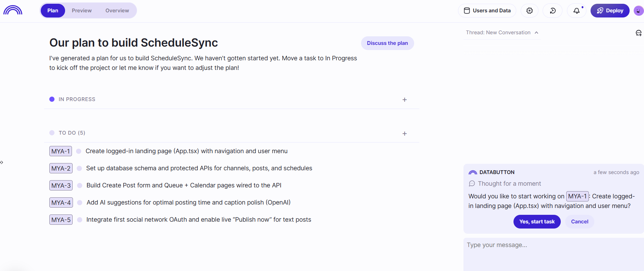Select task Build Create Post form
The width and height of the screenshot is (644, 271).
click(184, 185)
